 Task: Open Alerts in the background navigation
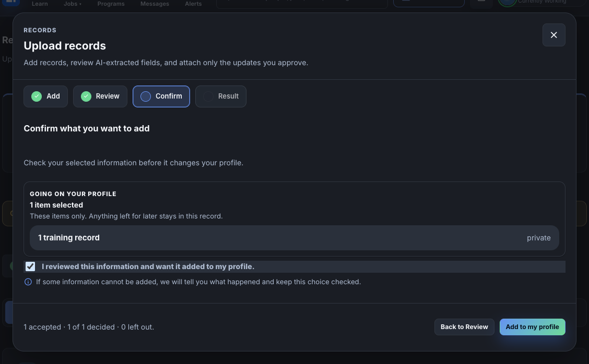[x=193, y=4]
